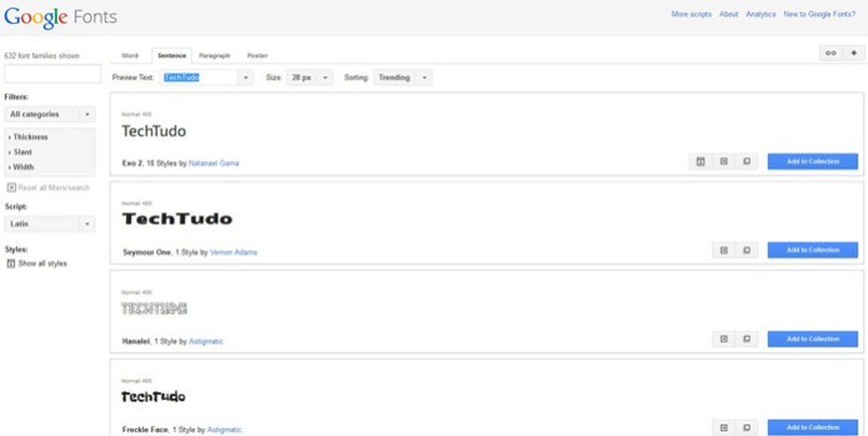Click the Seymour One TechTudo preview sample
This screenshot has height=436, width=868.
pyautogui.click(x=177, y=219)
